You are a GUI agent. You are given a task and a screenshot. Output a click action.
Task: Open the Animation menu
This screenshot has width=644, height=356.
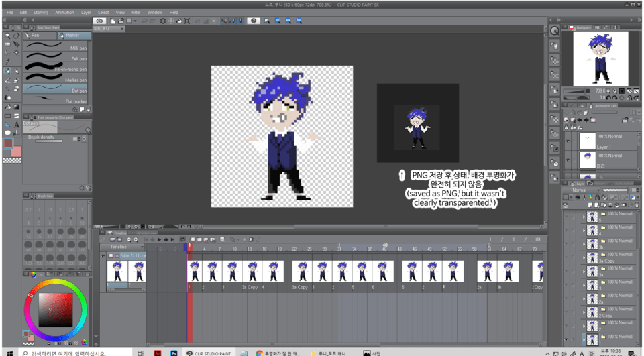64,13
